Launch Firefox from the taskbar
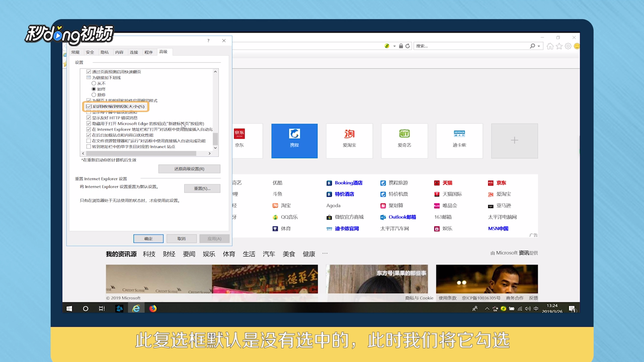Screen dimensions: 644x362 pos(153,308)
